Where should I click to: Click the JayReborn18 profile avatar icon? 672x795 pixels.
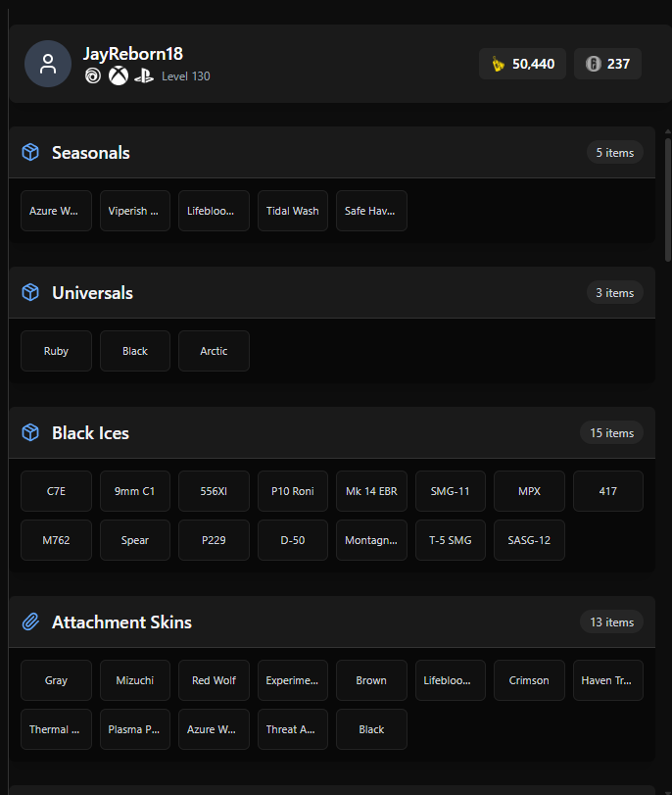[48, 64]
